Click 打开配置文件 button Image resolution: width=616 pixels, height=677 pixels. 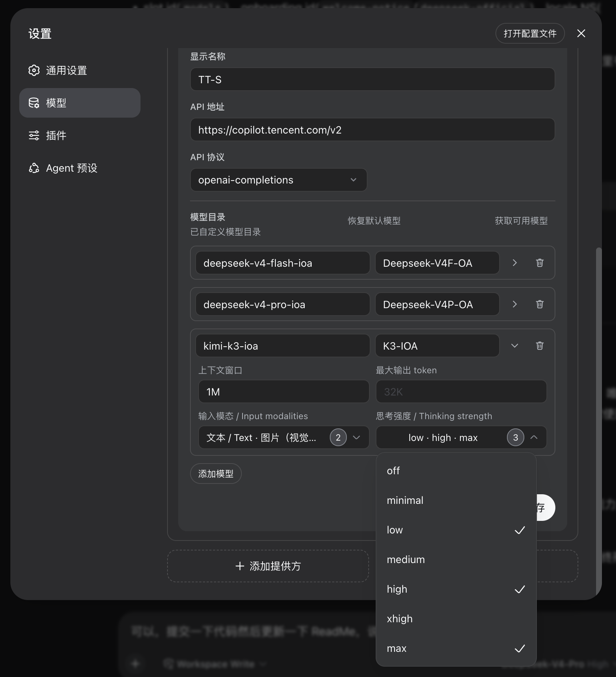tap(530, 33)
